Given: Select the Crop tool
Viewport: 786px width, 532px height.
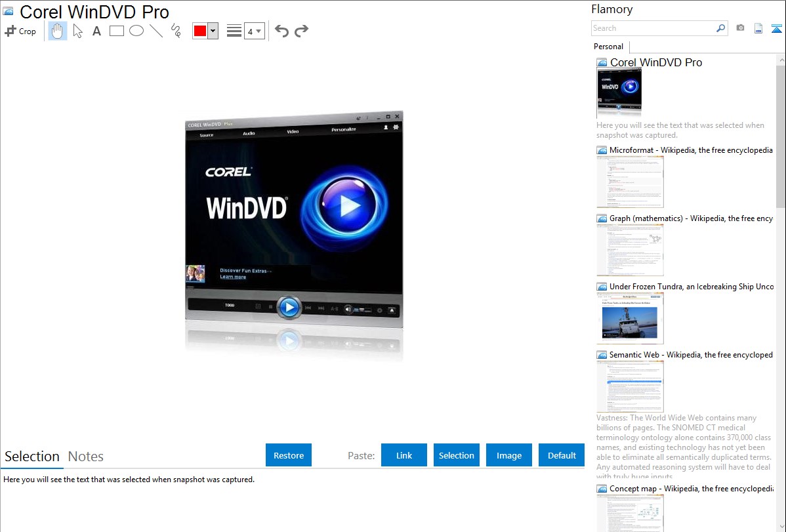Looking at the screenshot, I should [20, 31].
